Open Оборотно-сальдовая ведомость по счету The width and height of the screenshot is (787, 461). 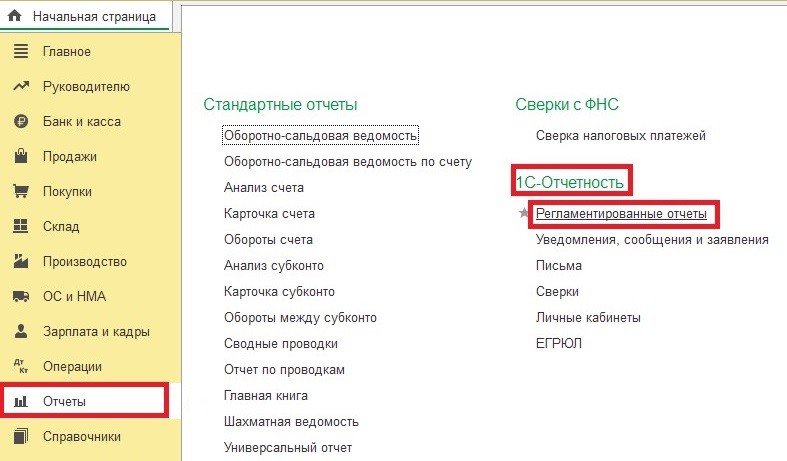[x=348, y=162]
